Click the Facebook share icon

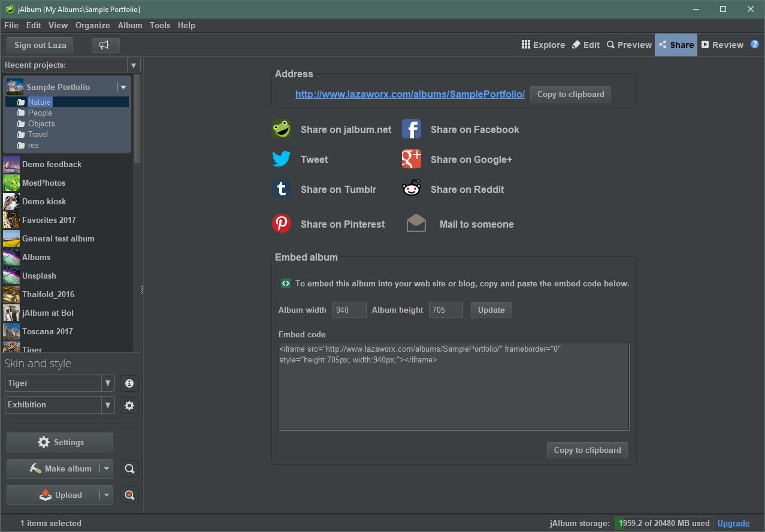[x=412, y=129]
